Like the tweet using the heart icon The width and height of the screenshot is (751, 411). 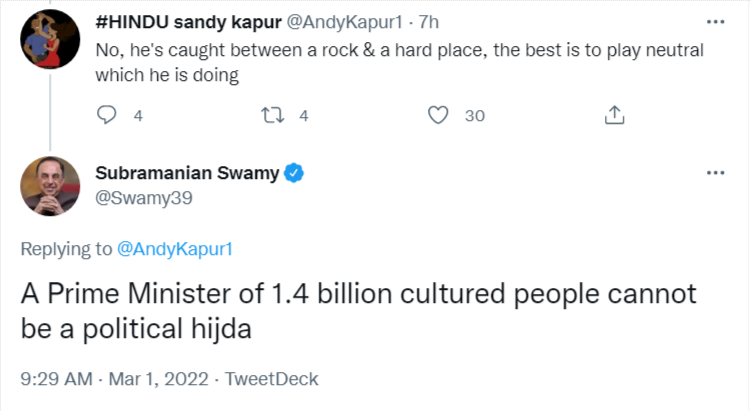(x=437, y=116)
